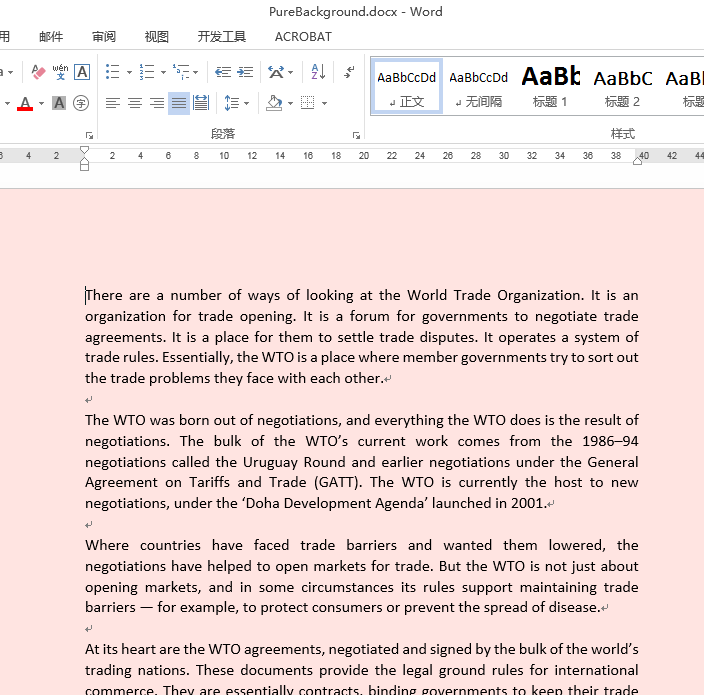
Task: Apply distributed alignment
Action: [201, 103]
